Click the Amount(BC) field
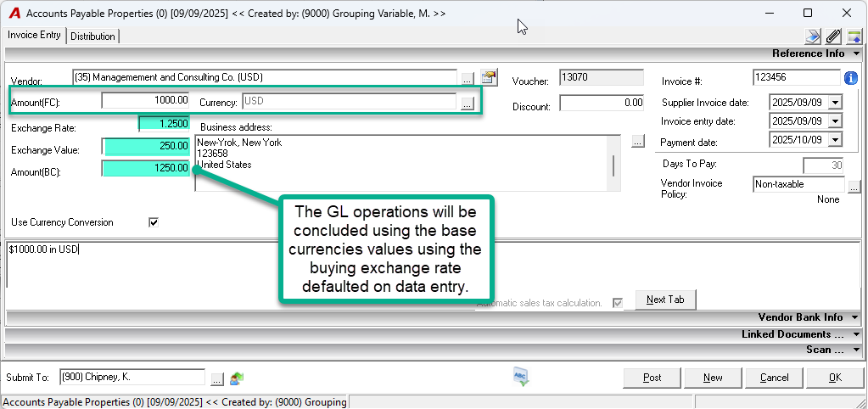This screenshot has width=868, height=409. point(146,168)
